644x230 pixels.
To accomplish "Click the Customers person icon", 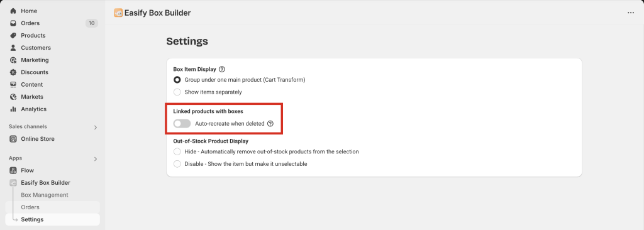I will point(13,48).
